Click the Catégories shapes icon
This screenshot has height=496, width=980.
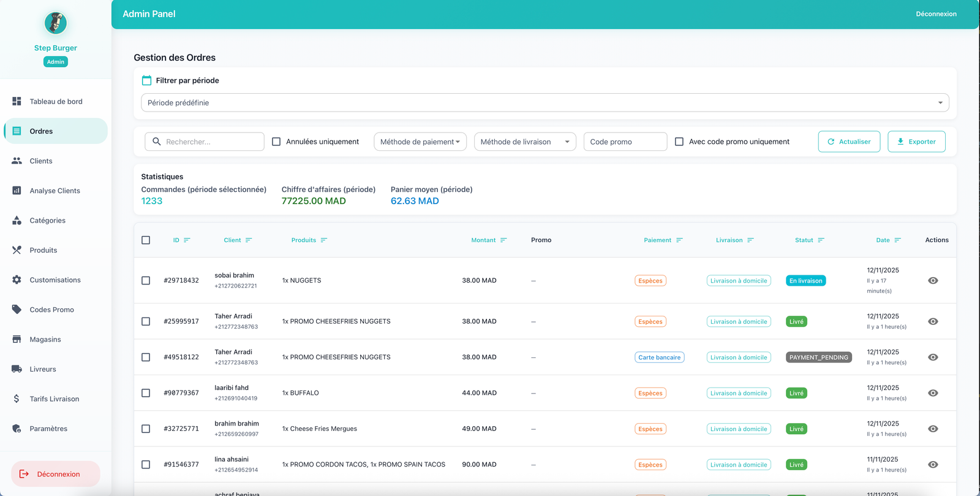(x=17, y=220)
